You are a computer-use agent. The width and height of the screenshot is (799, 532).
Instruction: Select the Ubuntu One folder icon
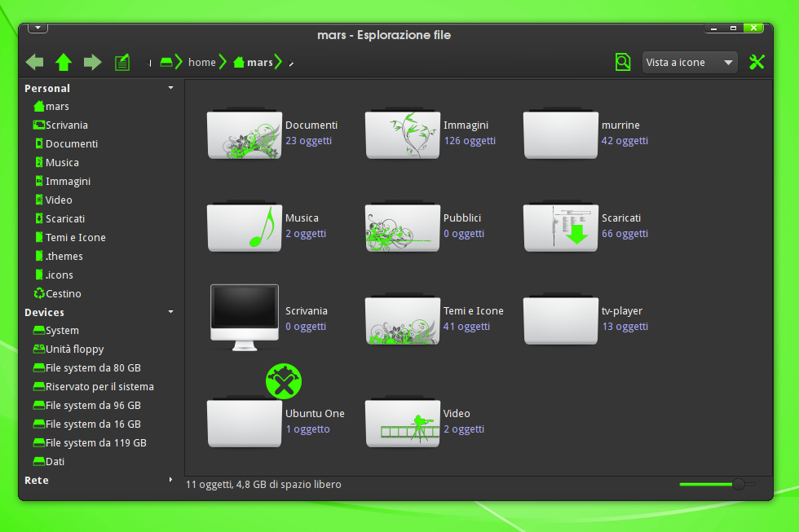point(245,422)
